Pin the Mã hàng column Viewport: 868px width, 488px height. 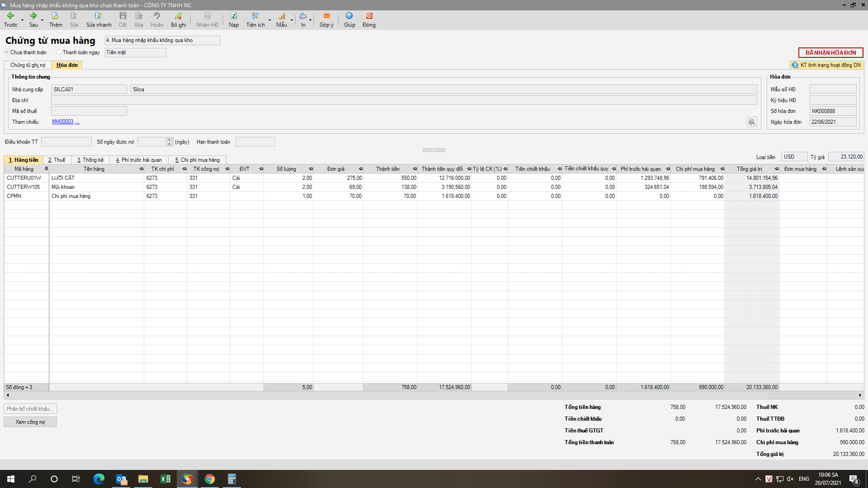[46, 169]
